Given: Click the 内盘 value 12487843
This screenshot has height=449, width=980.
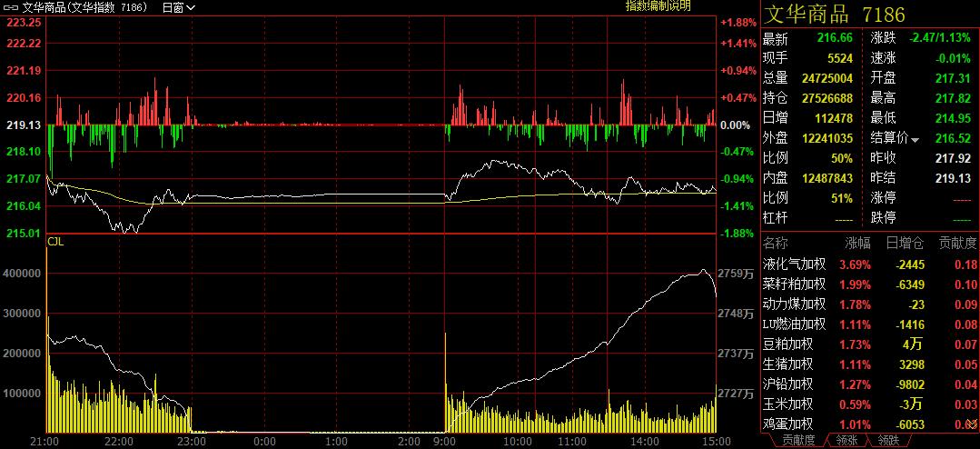Looking at the screenshot, I should click(827, 177).
